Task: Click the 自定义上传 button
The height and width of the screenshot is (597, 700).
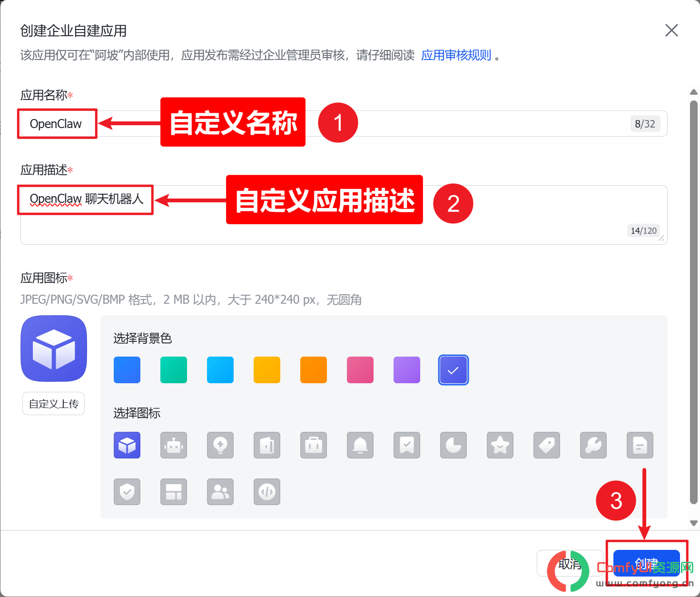Action: (x=54, y=404)
